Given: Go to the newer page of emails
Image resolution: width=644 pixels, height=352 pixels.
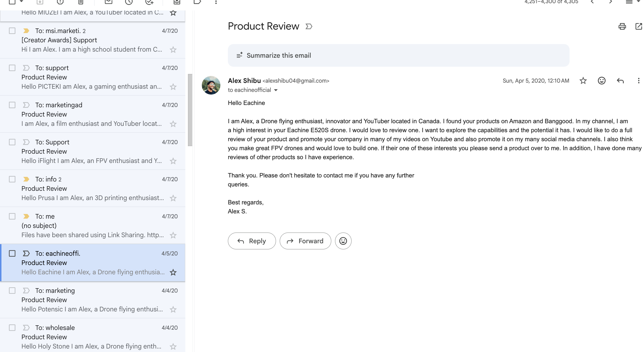Looking at the screenshot, I should 592,2.
